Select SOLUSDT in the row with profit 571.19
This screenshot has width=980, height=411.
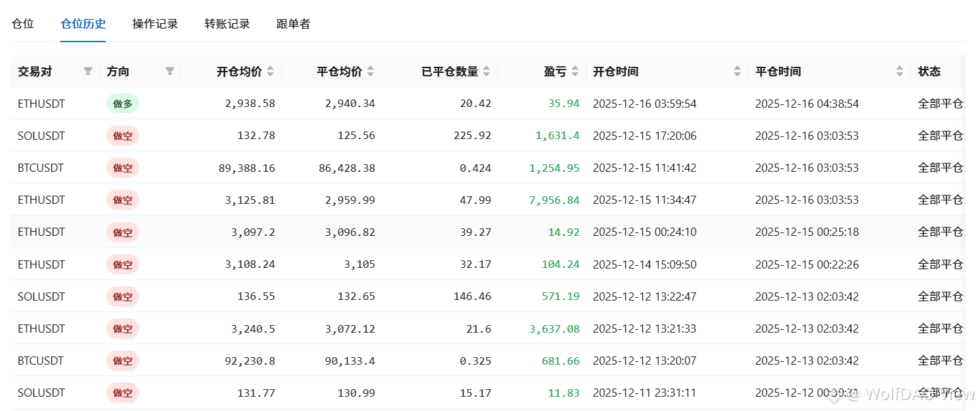[x=42, y=296]
